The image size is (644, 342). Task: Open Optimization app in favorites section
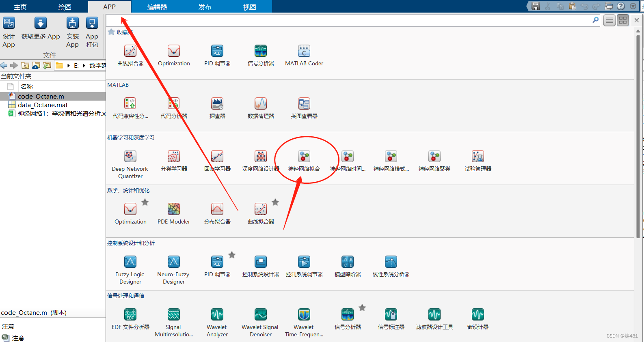click(174, 56)
